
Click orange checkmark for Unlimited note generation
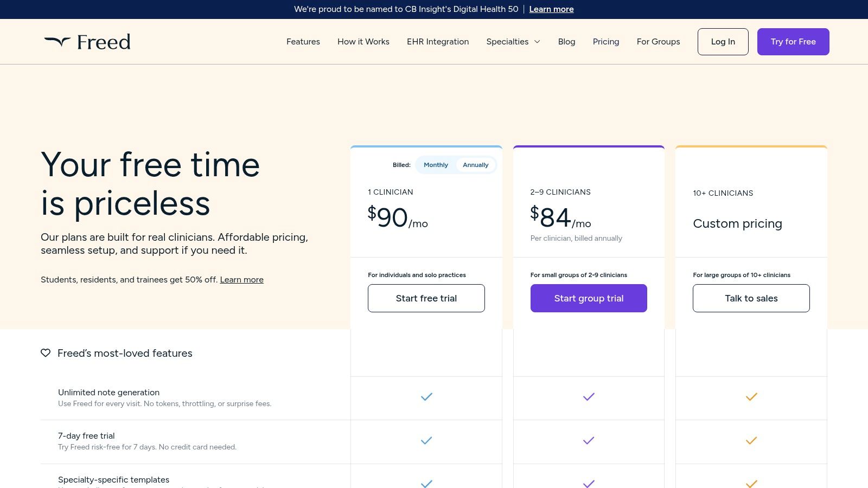[751, 397]
